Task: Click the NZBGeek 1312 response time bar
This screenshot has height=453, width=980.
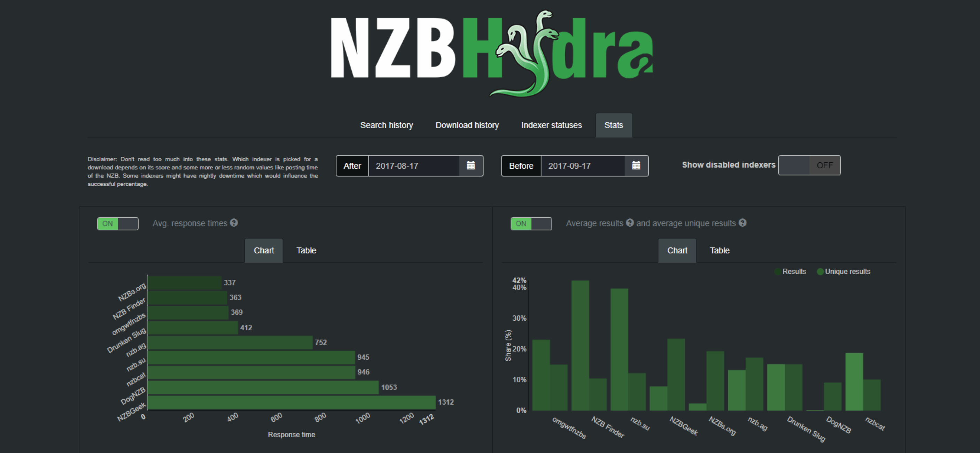Action: 289,402
